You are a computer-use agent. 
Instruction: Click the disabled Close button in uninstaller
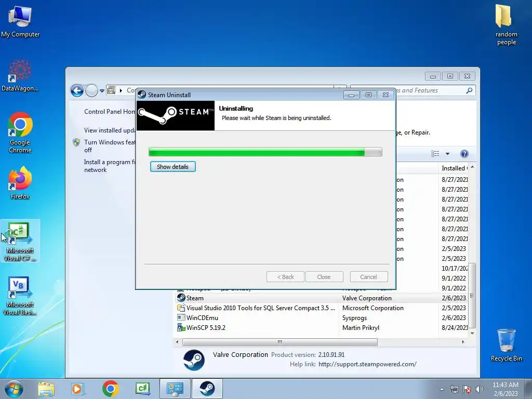(324, 277)
